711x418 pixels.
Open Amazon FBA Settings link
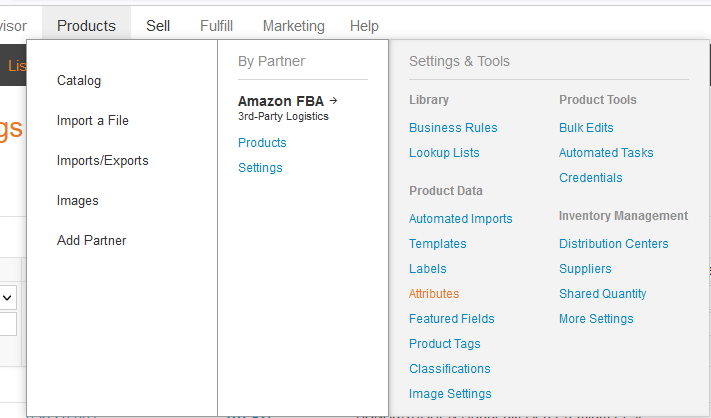[x=260, y=168]
